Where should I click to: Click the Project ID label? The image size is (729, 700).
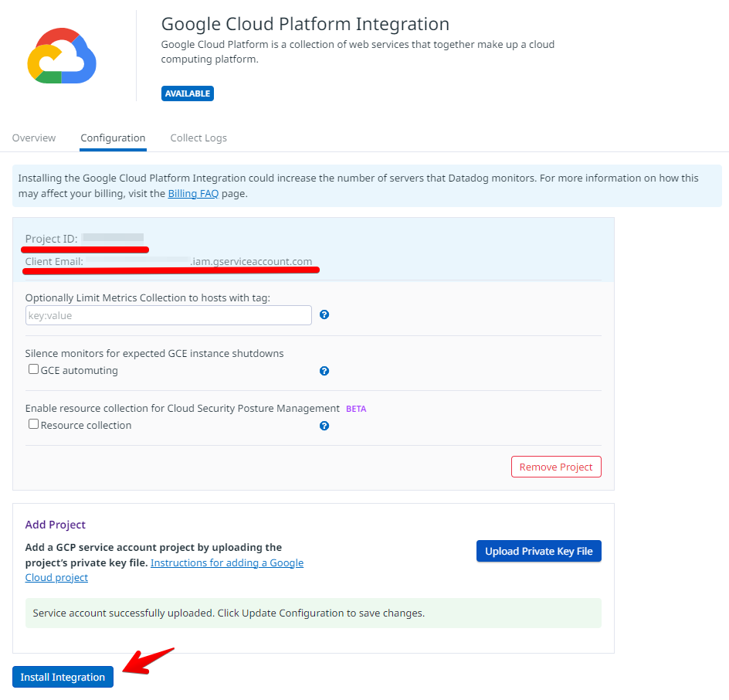click(x=51, y=239)
